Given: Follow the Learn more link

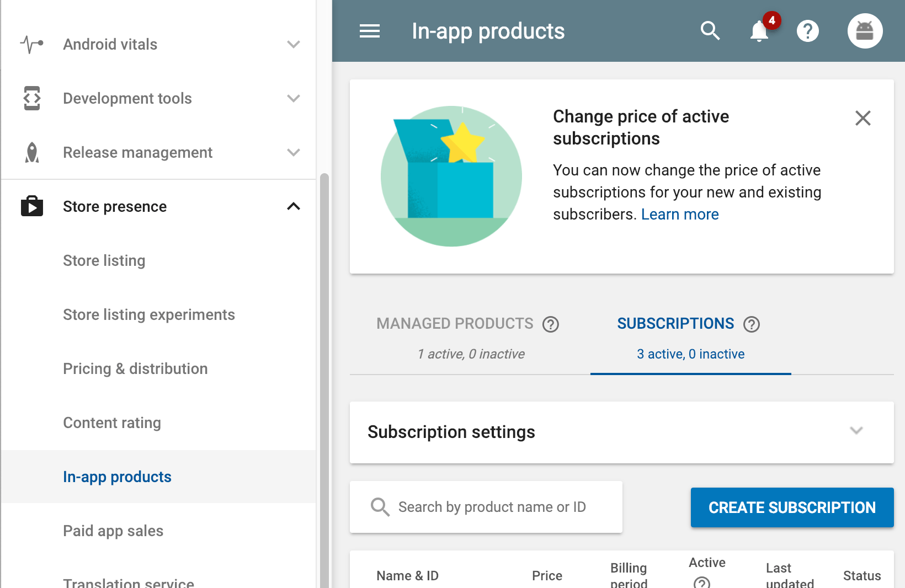Looking at the screenshot, I should click(680, 214).
